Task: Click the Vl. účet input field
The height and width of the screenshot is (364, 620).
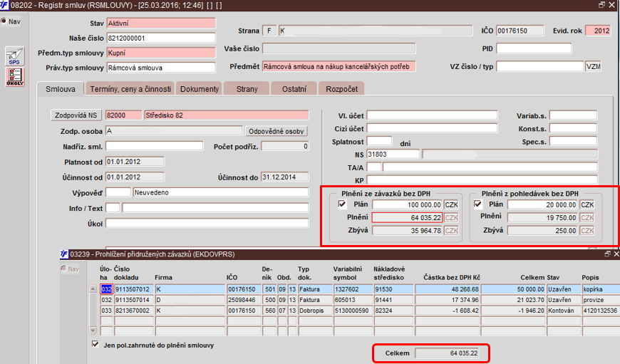Action: (432, 115)
